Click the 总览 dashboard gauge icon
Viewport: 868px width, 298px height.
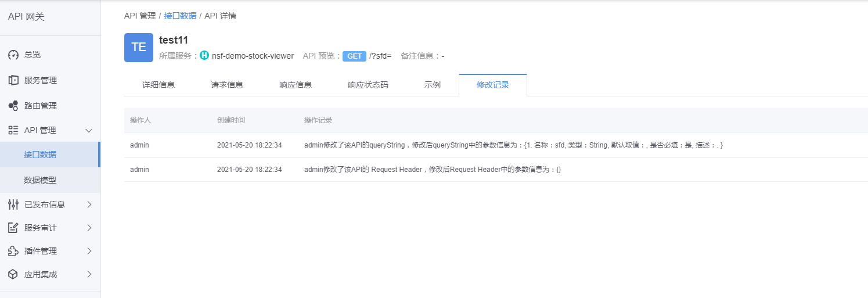13,55
